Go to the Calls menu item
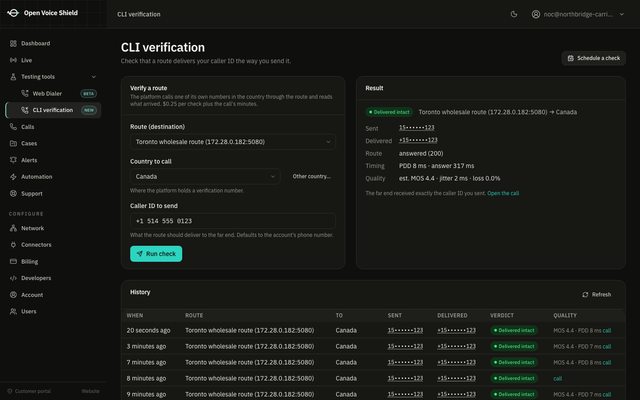640x400 pixels. [53, 127]
